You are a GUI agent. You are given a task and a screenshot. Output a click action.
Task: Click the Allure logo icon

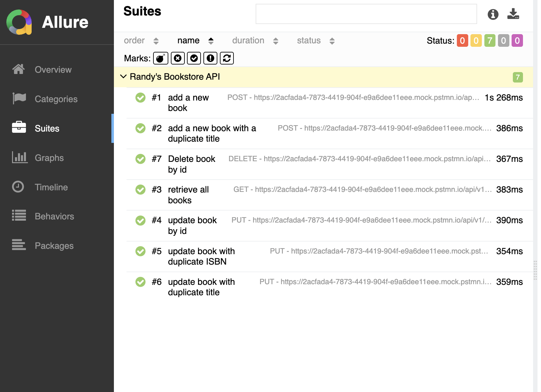19,22
